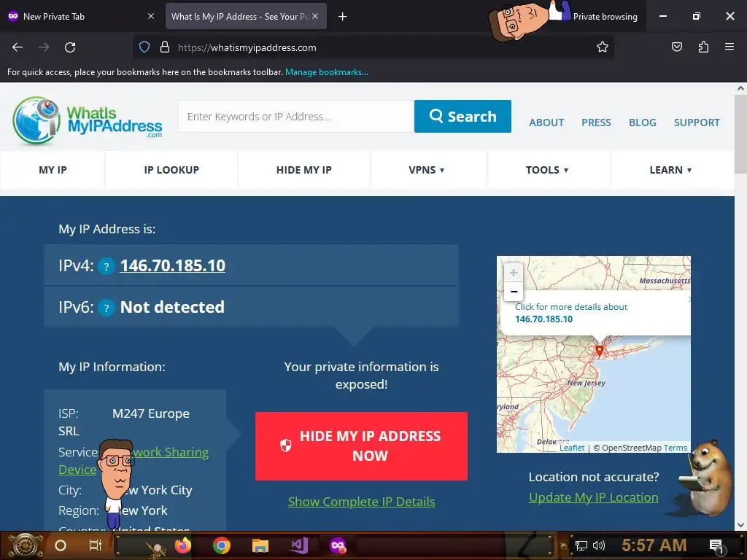This screenshot has height=560, width=747.
Task: Click the page vertical scrollbar thumb
Action: (740, 134)
